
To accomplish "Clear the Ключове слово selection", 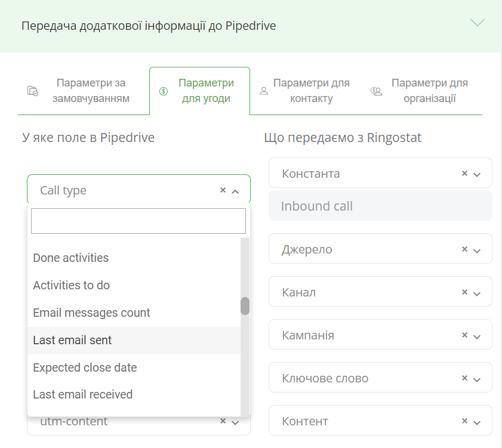I will (x=464, y=378).
